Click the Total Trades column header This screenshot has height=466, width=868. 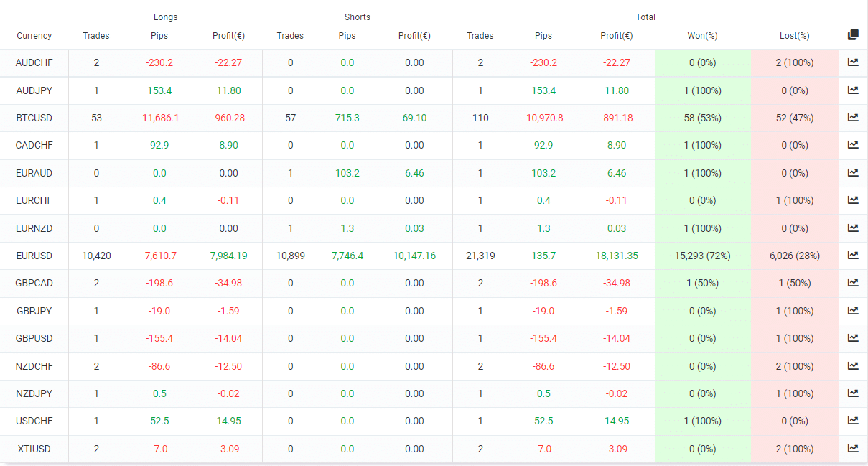pyautogui.click(x=480, y=36)
